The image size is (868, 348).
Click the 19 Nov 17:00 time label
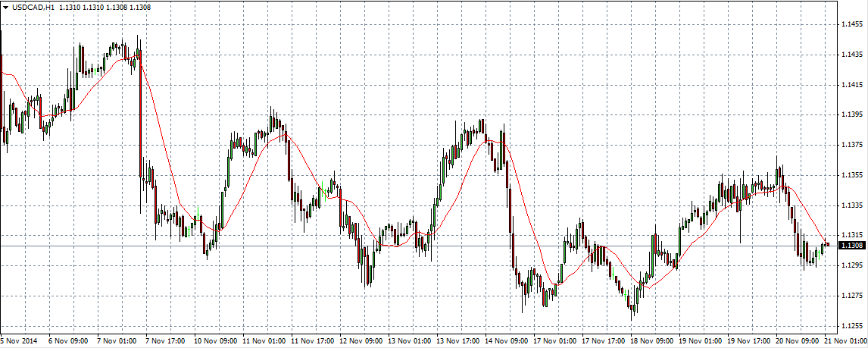tap(749, 341)
